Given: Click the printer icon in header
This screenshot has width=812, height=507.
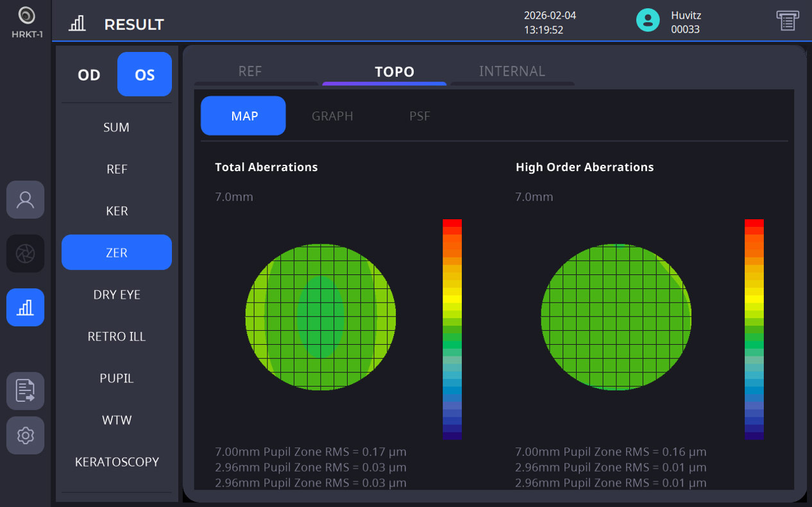Looking at the screenshot, I should [787, 21].
